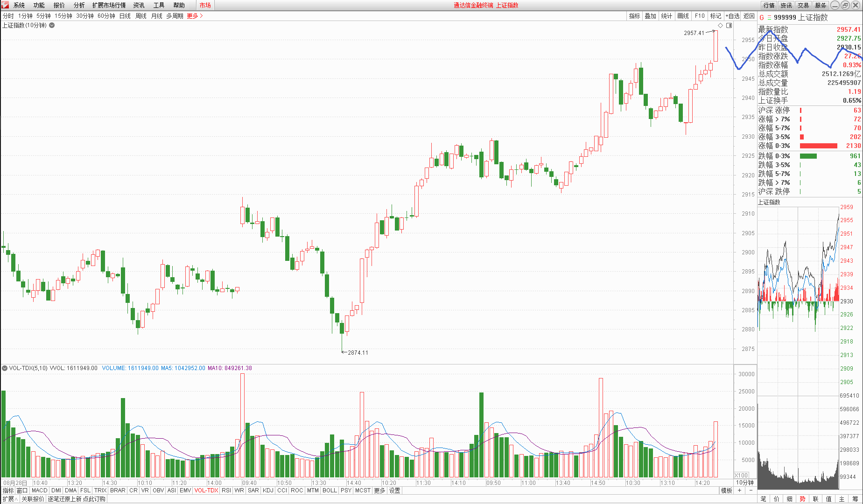863x504 pixels.
Task: Open 更多 indicators list in bottom bar
Action: tap(379, 490)
